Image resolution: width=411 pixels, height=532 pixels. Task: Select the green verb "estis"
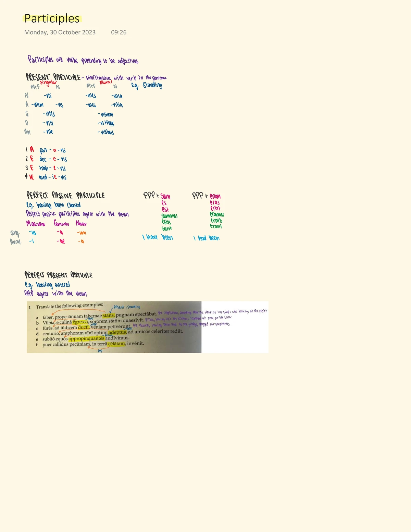tap(166, 222)
